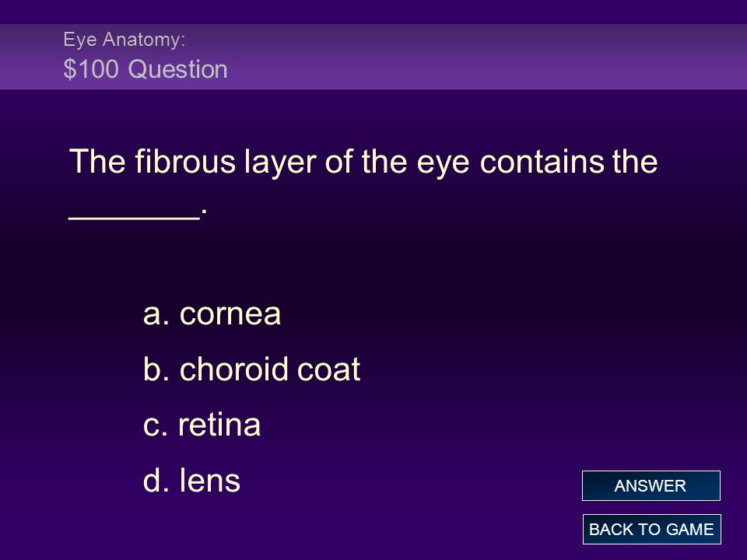The width and height of the screenshot is (747, 560).
Task: Click the letter "d." before lens
Action: [156, 480]
